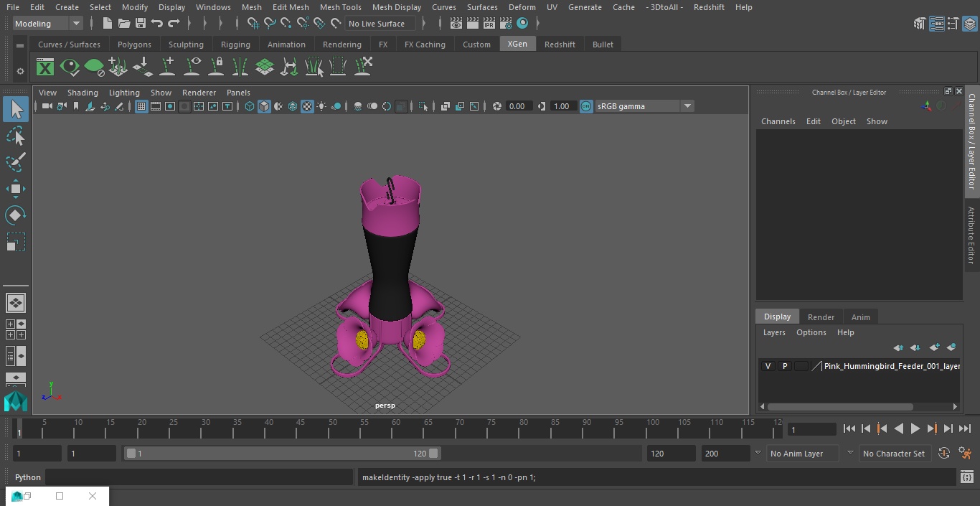Switch to the Polygons shelf tab
980x506 pixels.
click(134, 44)
